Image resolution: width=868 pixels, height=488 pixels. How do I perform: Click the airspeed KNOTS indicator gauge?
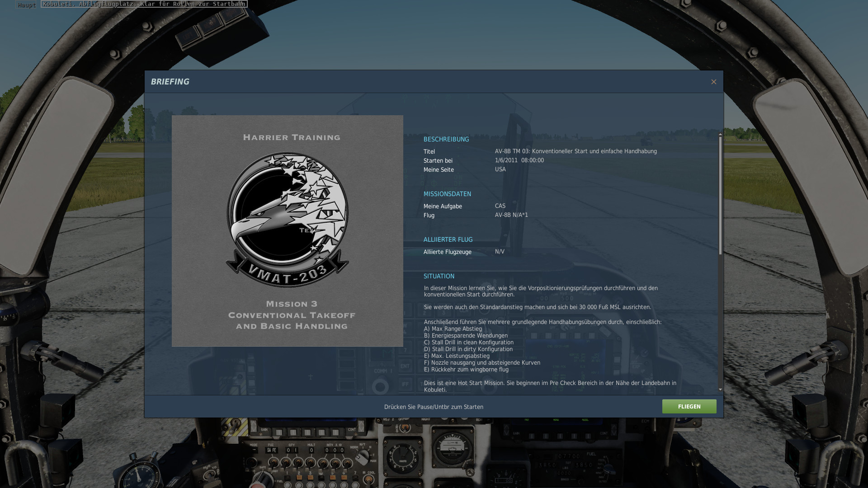(x=403, y=457)
